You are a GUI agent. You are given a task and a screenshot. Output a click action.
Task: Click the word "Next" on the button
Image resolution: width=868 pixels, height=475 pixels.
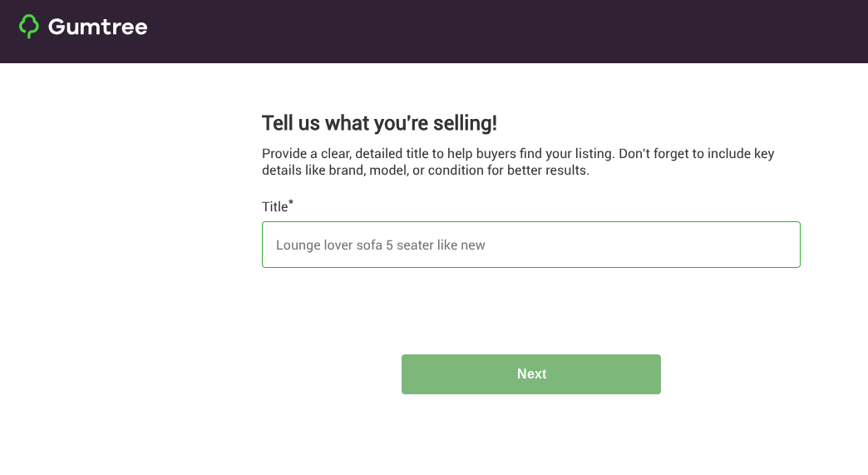tap(531, 374)
